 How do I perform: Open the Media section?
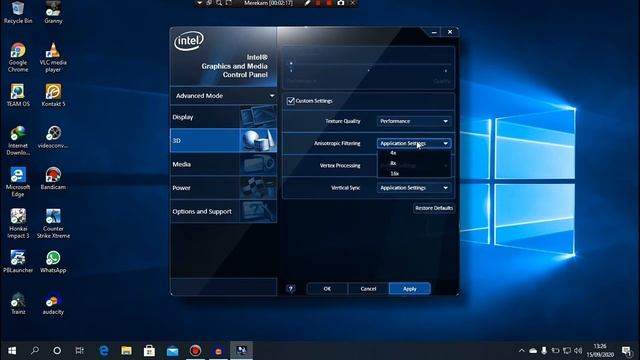tap(224, 164)
